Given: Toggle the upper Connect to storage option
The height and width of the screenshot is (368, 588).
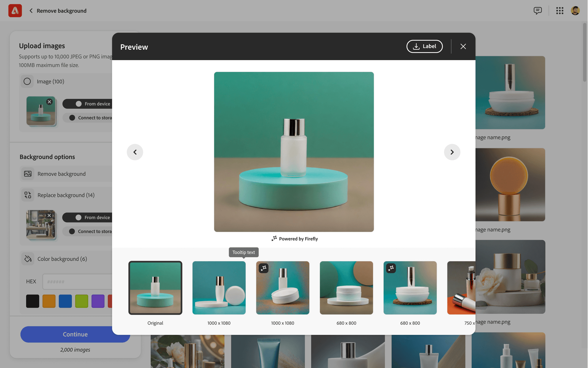Looking at the screenshot, I should tap(88, 118).
